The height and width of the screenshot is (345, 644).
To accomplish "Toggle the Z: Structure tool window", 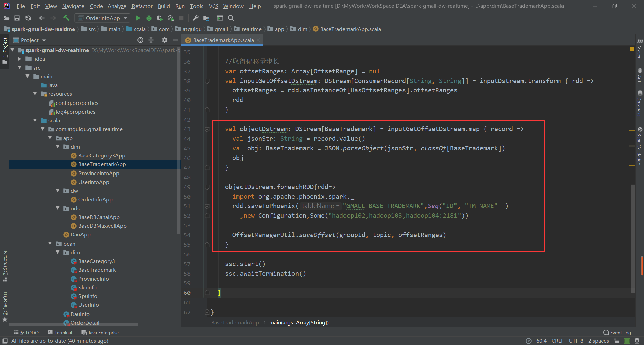I will tap(5, 266).
